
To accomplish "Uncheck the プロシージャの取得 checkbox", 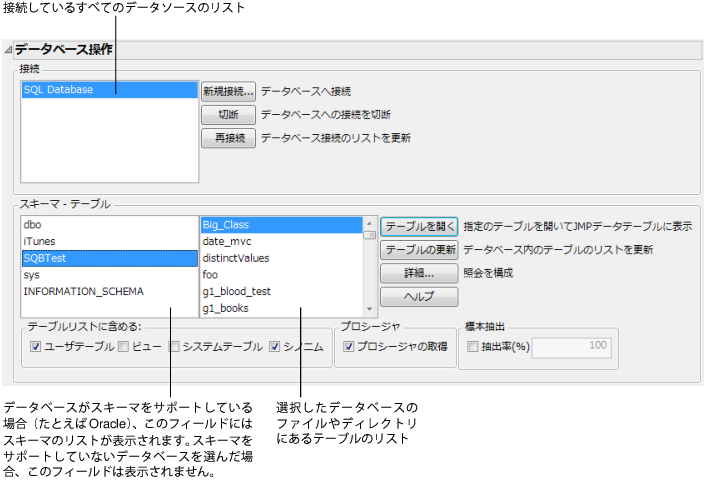I will (348, 346).
